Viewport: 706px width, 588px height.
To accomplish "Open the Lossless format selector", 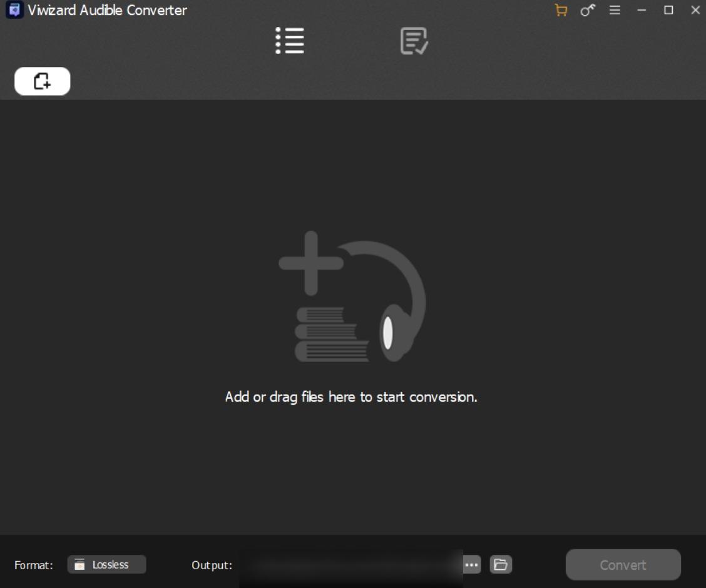I will click(106, 564).
